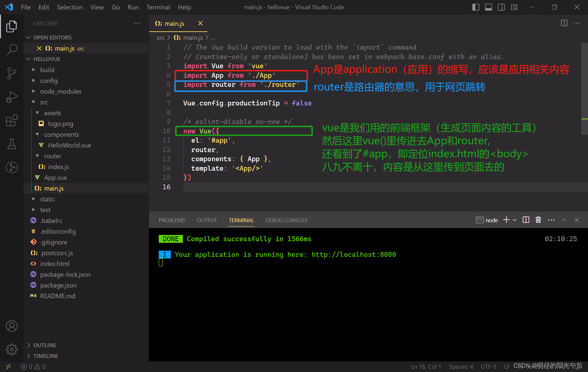588x372 pixels.
Task: Click the remote window status icon
Action: [x=8, y=367]
